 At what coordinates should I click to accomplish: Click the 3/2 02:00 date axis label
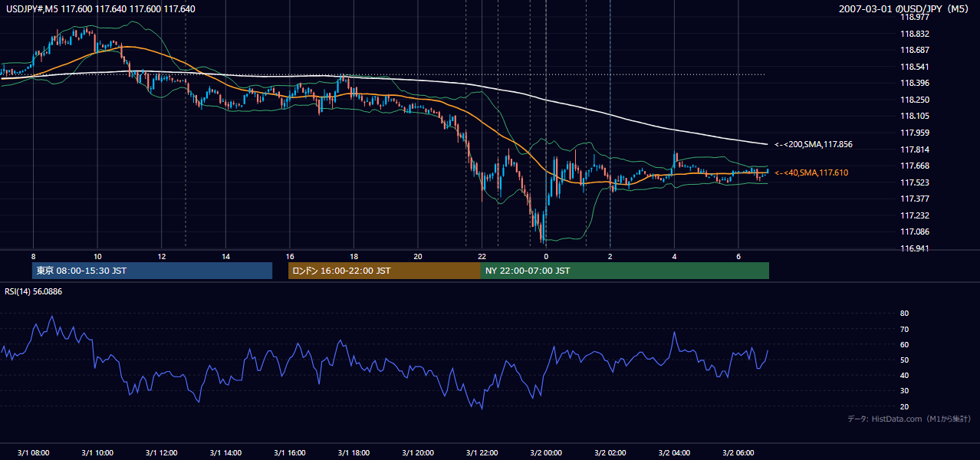[x=610, y=452]
